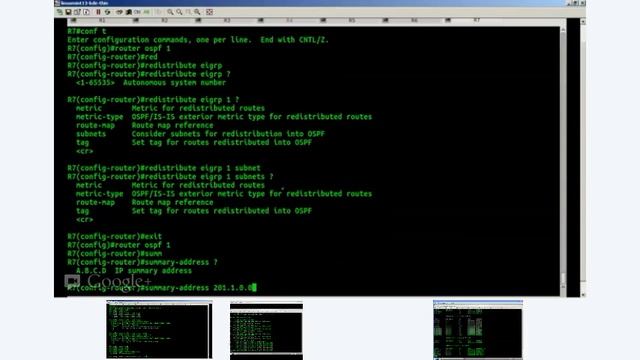Switch to the R1 terminal tab
This screenshot has height=360, width=640.
(102, 20)
